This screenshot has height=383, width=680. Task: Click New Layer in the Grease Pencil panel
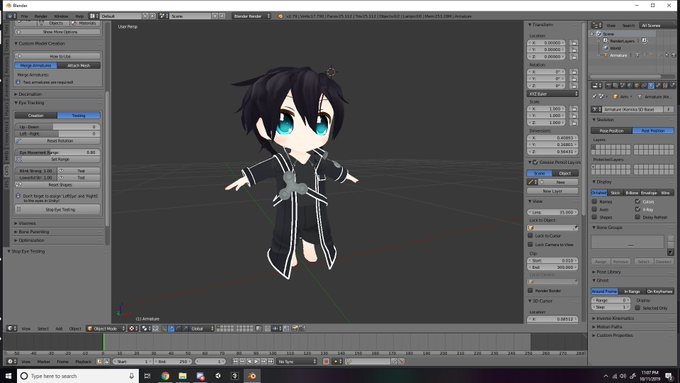(552, 191)
